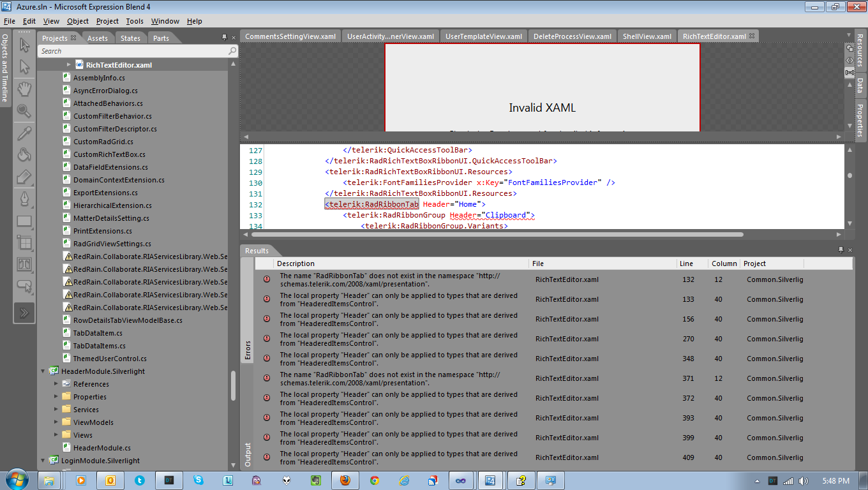Screen dimensions: 868x490
Task: Activate the Eyedropper tool
Action: (24, 133)
